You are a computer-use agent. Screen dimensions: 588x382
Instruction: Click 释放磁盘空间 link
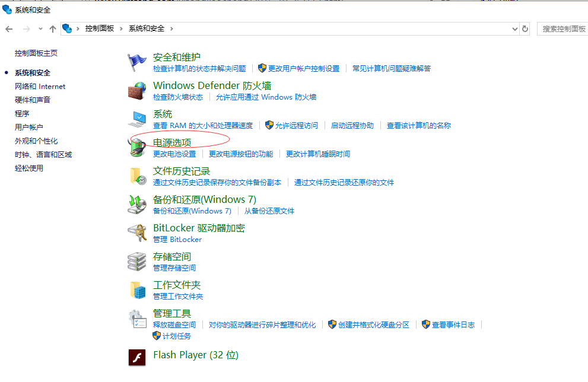pyautogui.click(x=174, y=325)
